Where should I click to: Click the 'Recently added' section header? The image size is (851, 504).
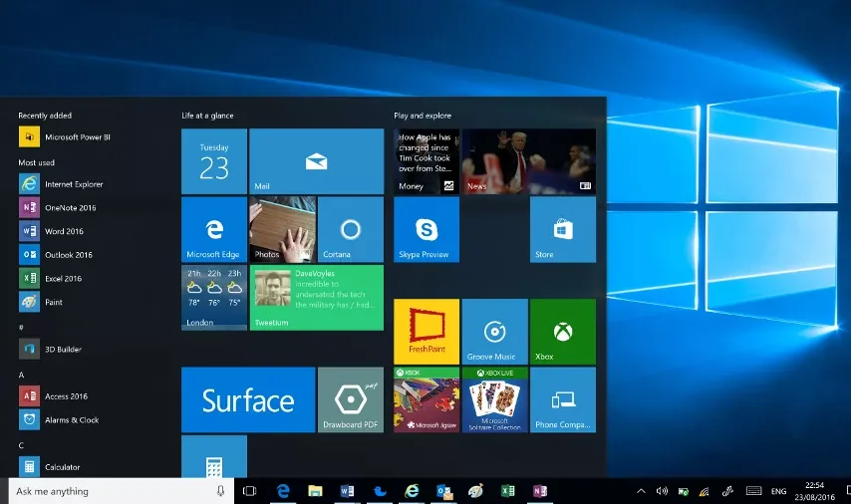point(45,115)
